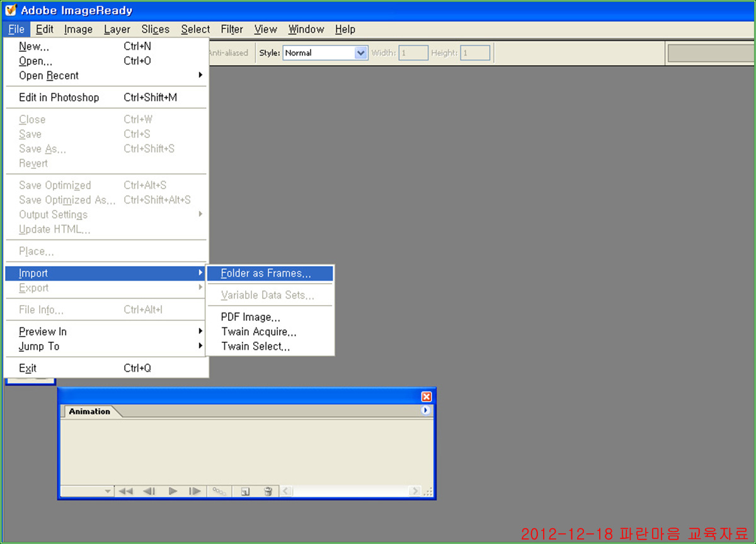The height and width of the screenshot is (544, 756).
Task: Close the Animation palette window
Action: pyautogui.click(x=427, y=396)
